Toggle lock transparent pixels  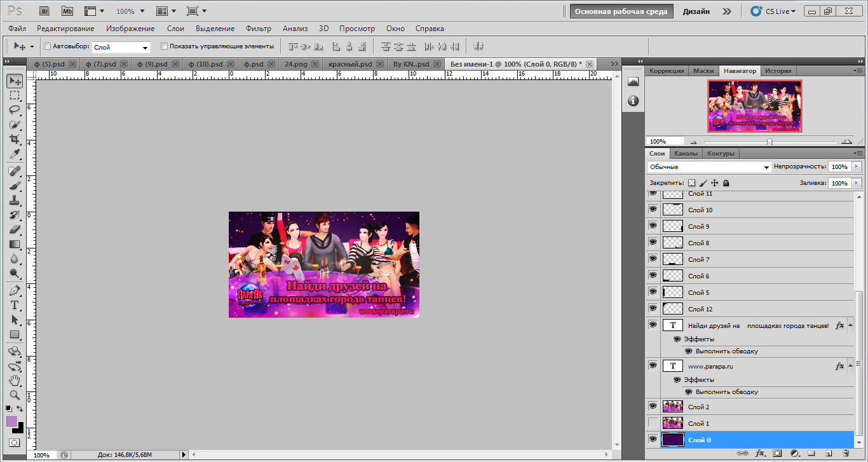click(x=692, y=183)
